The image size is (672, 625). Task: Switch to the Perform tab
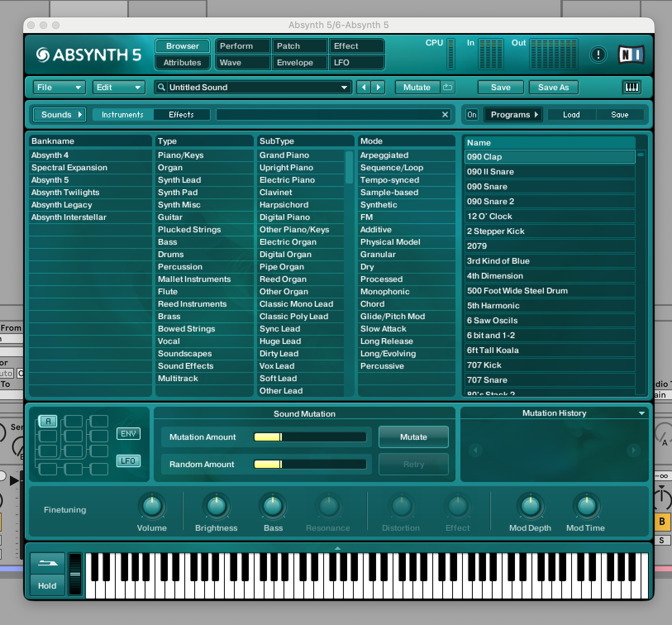click(x=242, y=46)
